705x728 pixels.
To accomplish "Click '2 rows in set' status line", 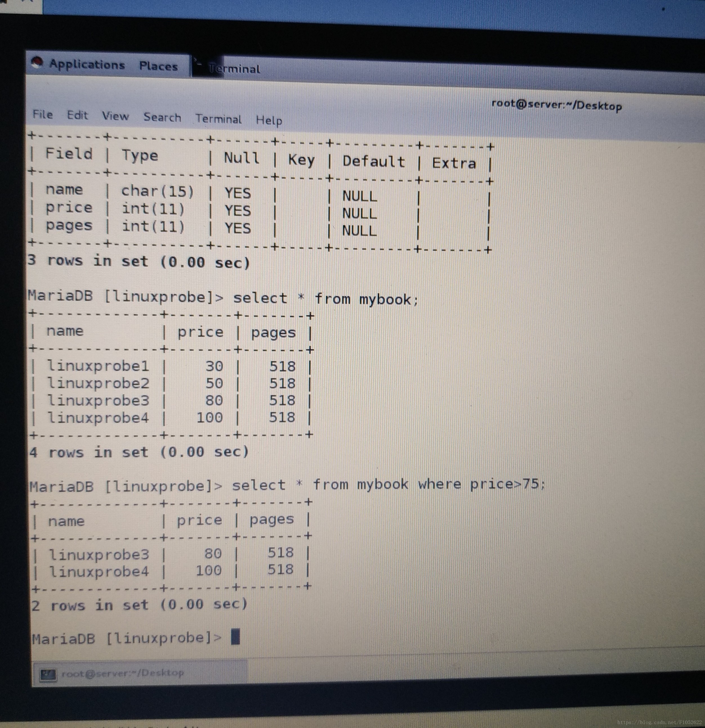I will (139, 605).
